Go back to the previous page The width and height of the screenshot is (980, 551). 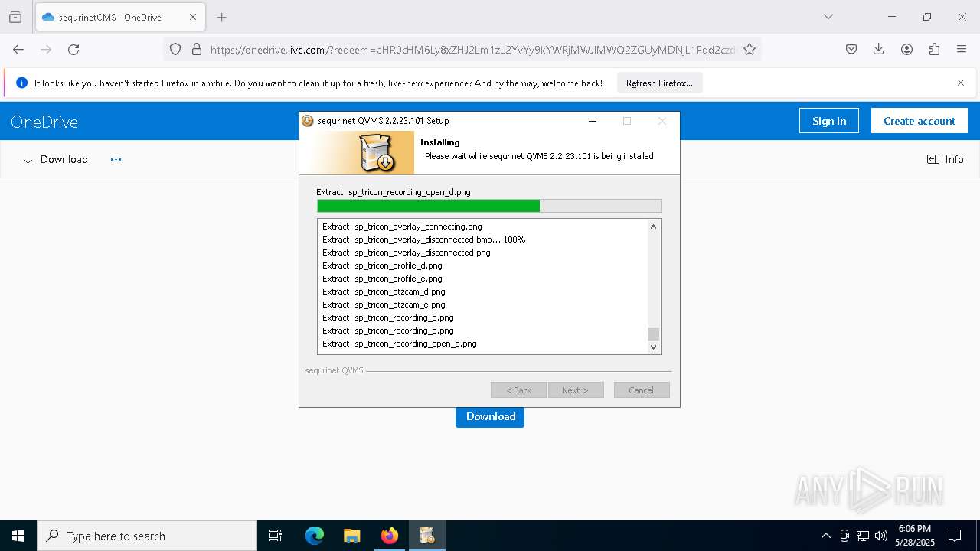click(18, 49)
